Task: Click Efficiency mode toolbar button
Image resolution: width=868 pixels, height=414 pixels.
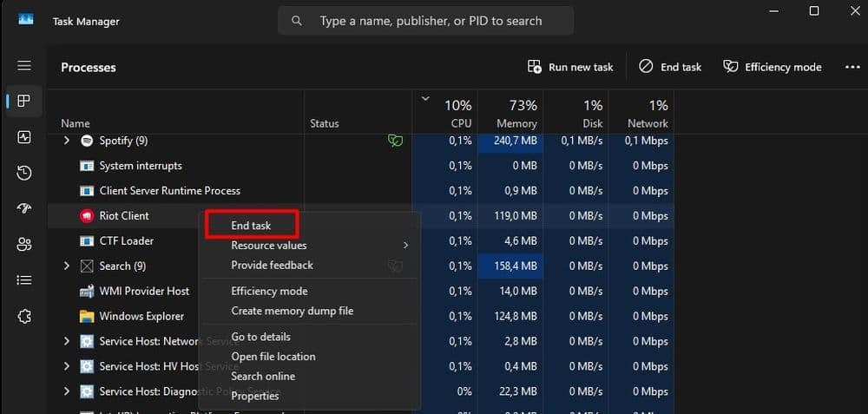Action: 773,67
